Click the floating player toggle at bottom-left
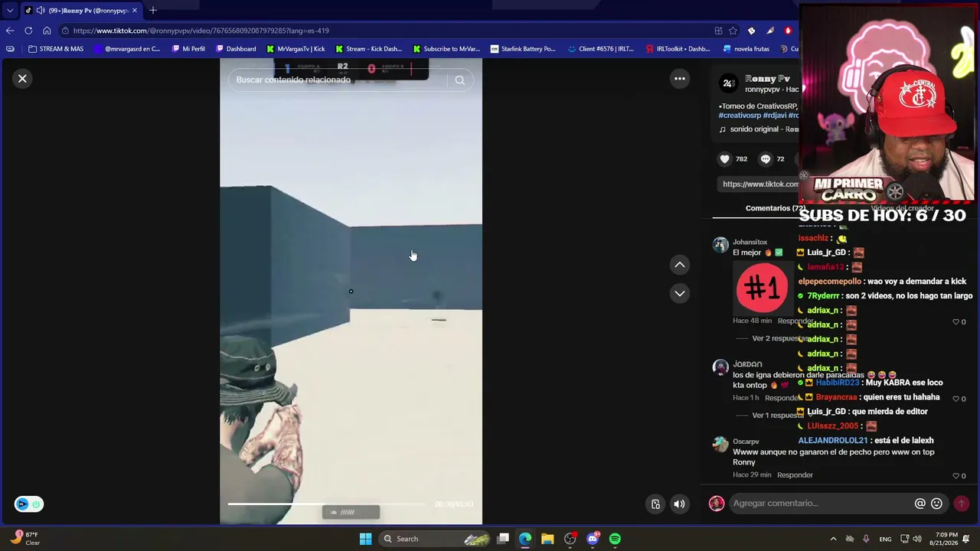980x551 pixels. (29, 504)
